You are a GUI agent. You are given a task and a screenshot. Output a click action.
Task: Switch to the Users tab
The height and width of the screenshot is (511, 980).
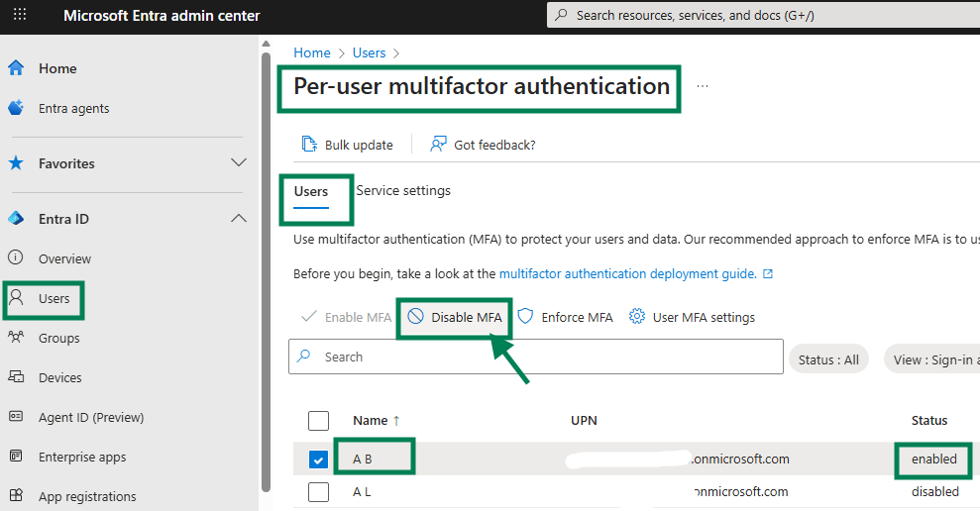coord(310,191)
